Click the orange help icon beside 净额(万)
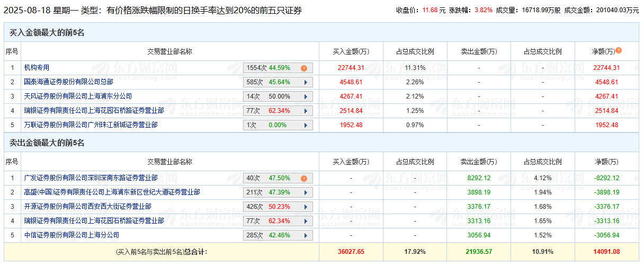The image size is (644, 265). (x=619, y=51)
